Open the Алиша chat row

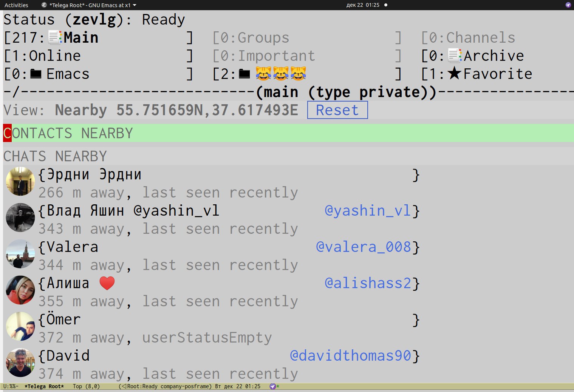[229, 283]
